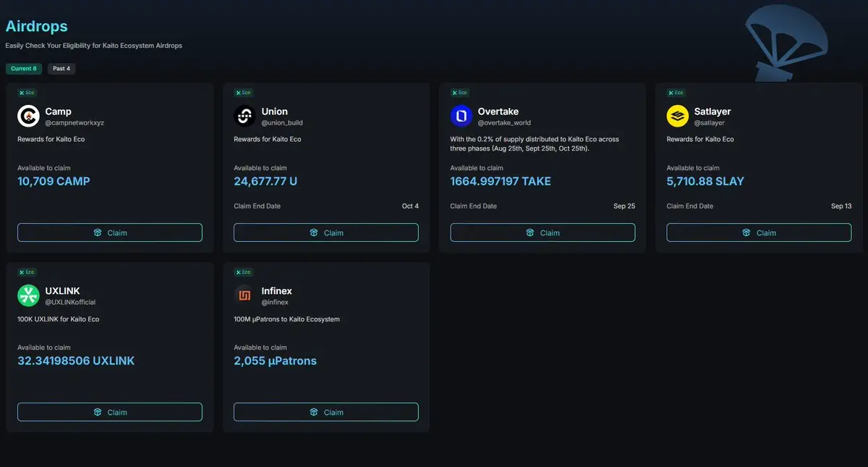Click the eligibility check subtitle text
The image size is (868, 467).
click(94, 46)
